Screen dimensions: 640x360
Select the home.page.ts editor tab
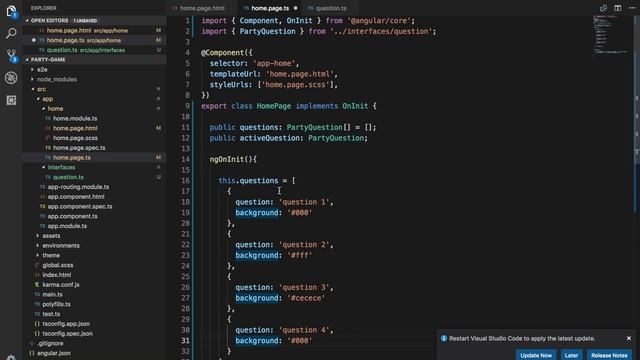270,8
